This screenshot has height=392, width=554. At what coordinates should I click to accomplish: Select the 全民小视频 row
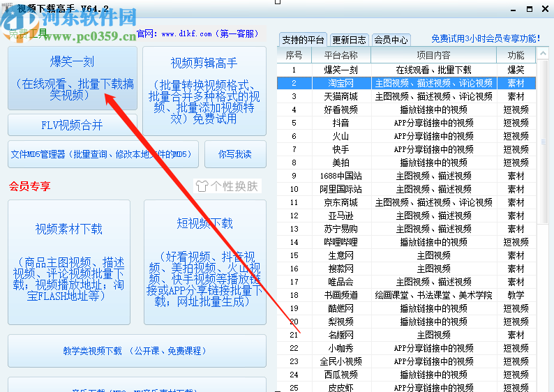(x=406, y=361)
